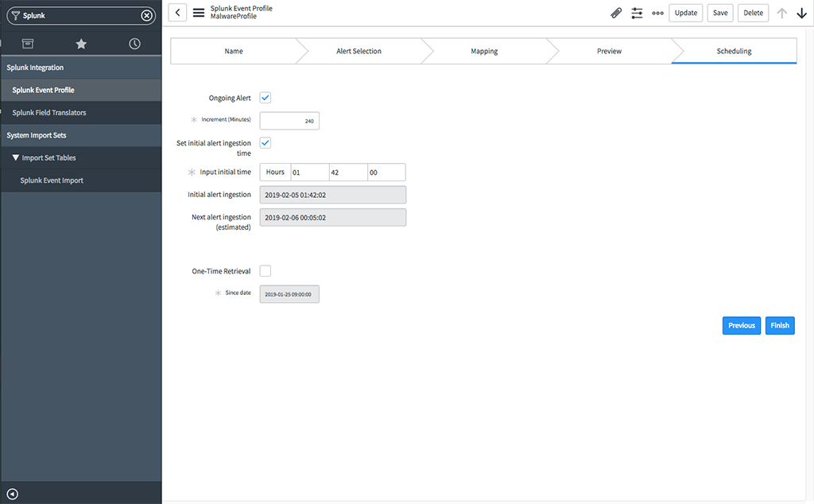814x504 pixels.
Task: Click the Splunk filter navigator search box
Action: 80,16
